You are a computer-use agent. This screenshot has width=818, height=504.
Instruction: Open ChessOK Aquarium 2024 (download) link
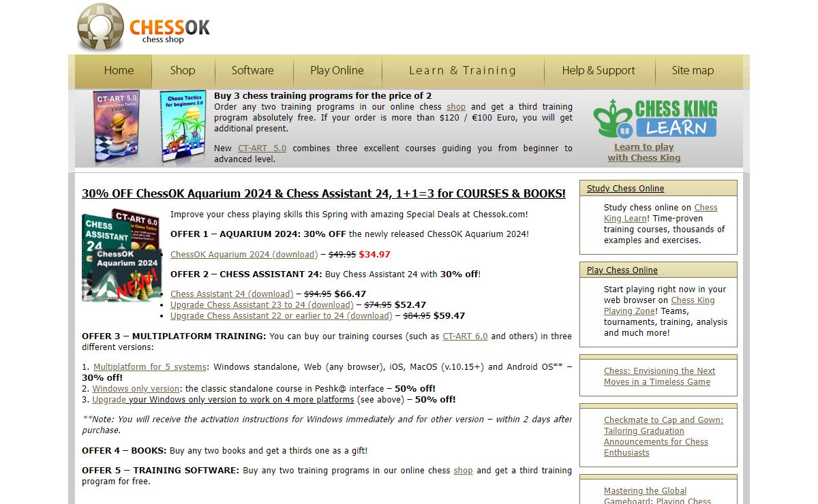244,255
